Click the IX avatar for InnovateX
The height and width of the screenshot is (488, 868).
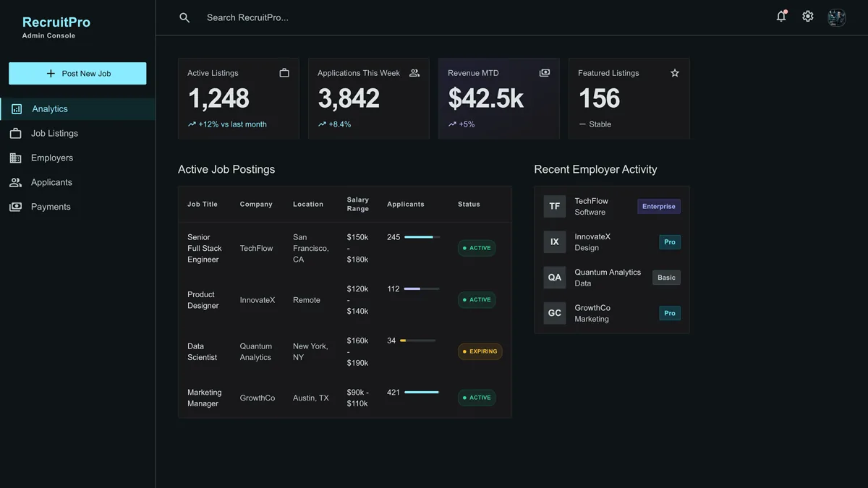tap(555, 242)
